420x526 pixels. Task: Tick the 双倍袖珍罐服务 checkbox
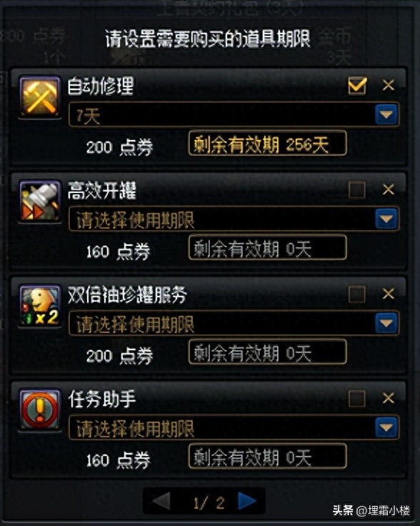tap(357, 294)
